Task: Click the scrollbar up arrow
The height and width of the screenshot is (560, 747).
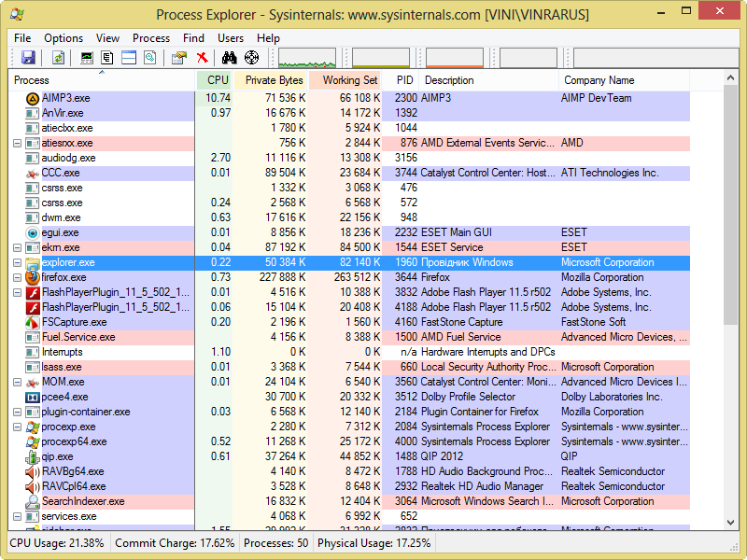Action: tap(730, 77)
